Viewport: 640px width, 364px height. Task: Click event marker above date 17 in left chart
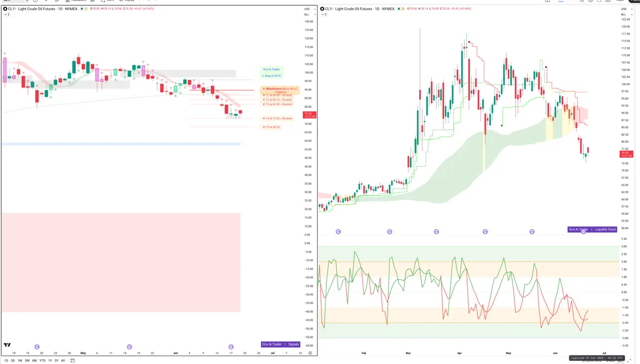coord(231,346)
